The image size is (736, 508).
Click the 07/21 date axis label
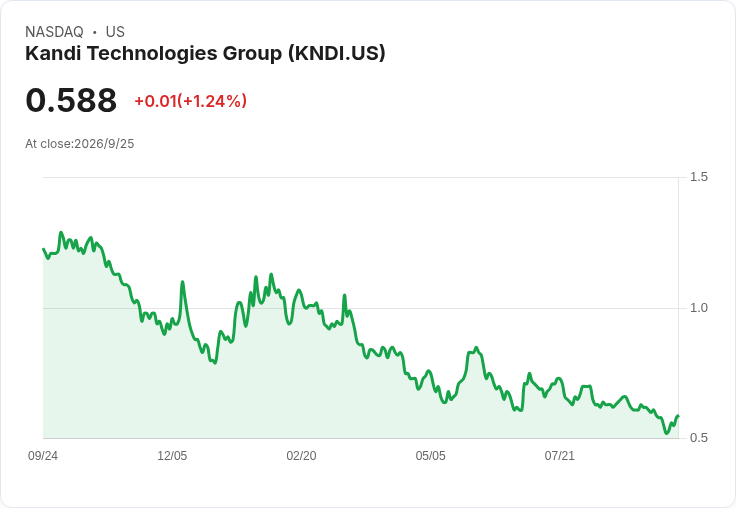[560, 456]
